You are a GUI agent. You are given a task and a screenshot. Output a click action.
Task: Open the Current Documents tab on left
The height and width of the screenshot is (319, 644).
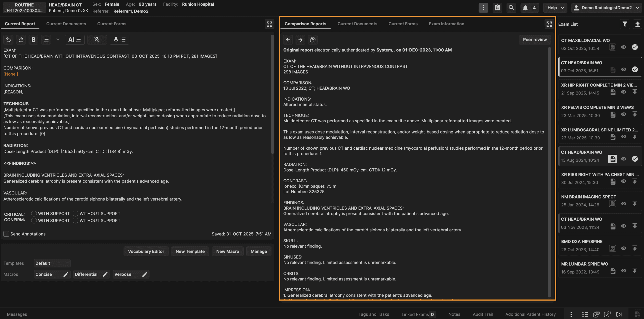coord(66,24)
